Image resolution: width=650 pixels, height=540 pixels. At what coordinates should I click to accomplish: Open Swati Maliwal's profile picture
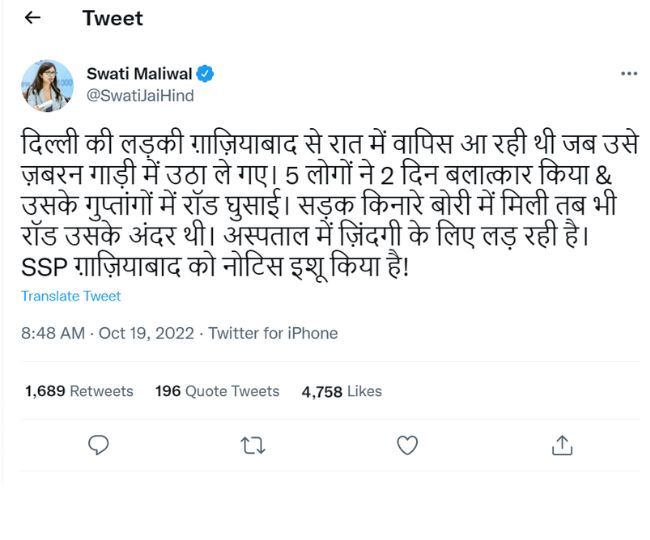[x=47, y=85]
